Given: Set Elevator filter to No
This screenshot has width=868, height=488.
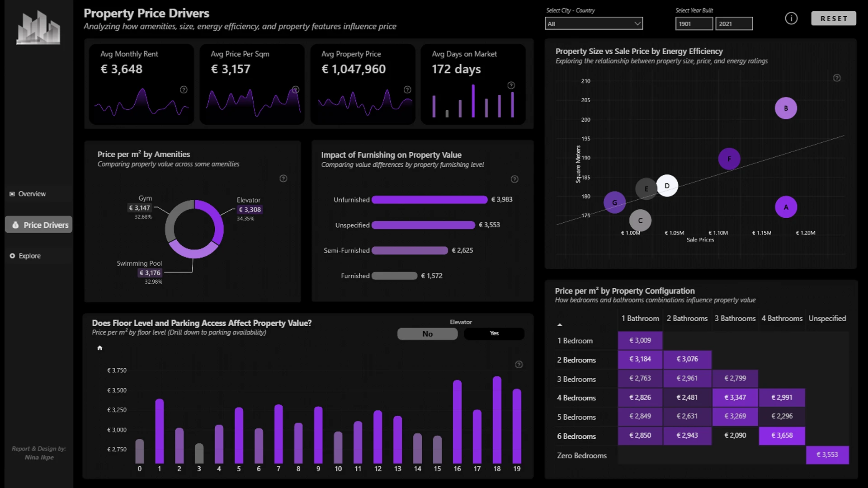Looking at the screenshot, I should [427, 334].
